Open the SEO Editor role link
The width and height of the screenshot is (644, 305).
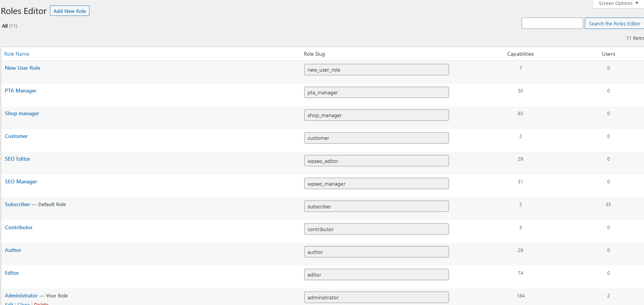(17, 159)
